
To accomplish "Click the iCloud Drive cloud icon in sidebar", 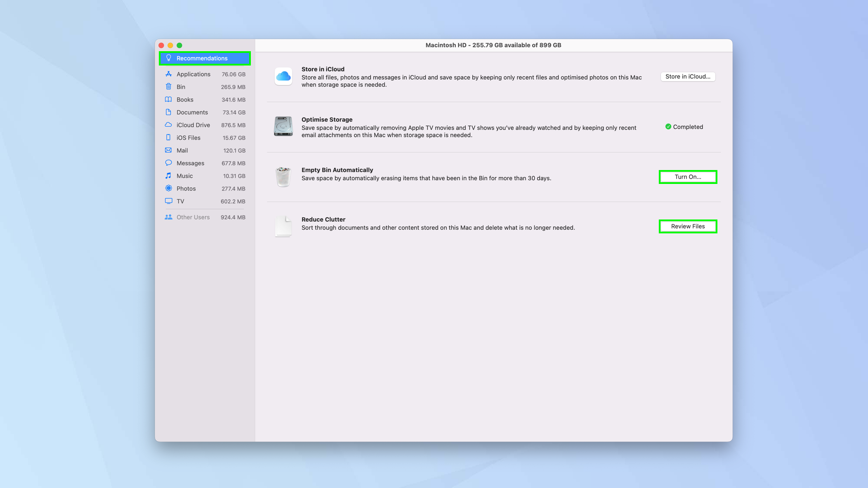I will point(168,125).
